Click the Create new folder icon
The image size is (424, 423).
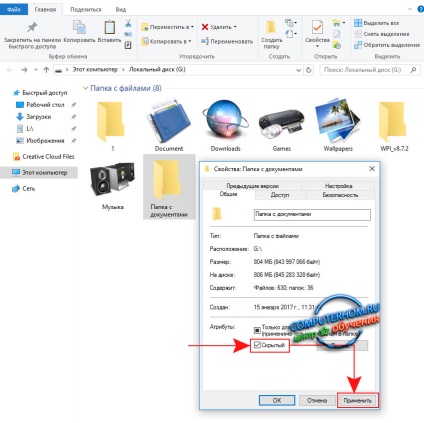(271, 27)
